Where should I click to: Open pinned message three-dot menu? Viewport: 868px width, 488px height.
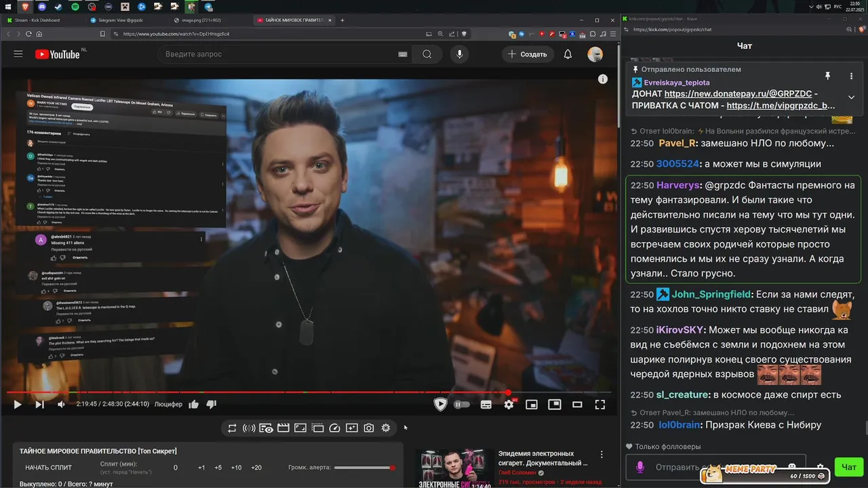click(851, 76)
